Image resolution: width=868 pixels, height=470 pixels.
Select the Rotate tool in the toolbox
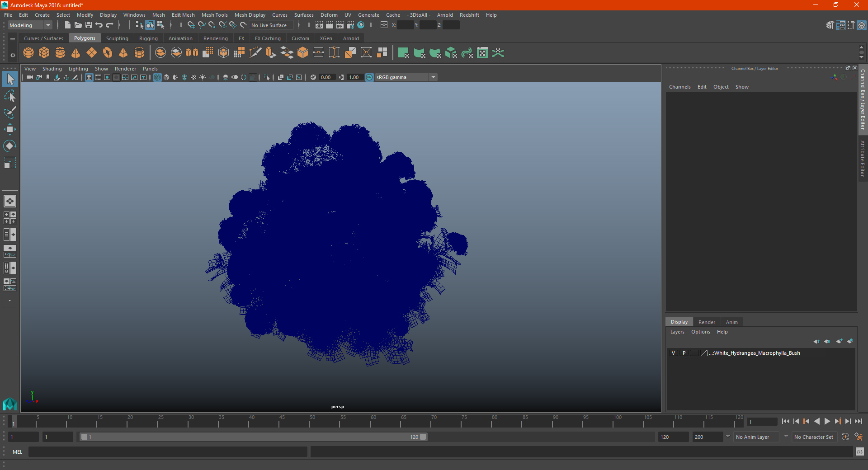(x=9, y=146)
